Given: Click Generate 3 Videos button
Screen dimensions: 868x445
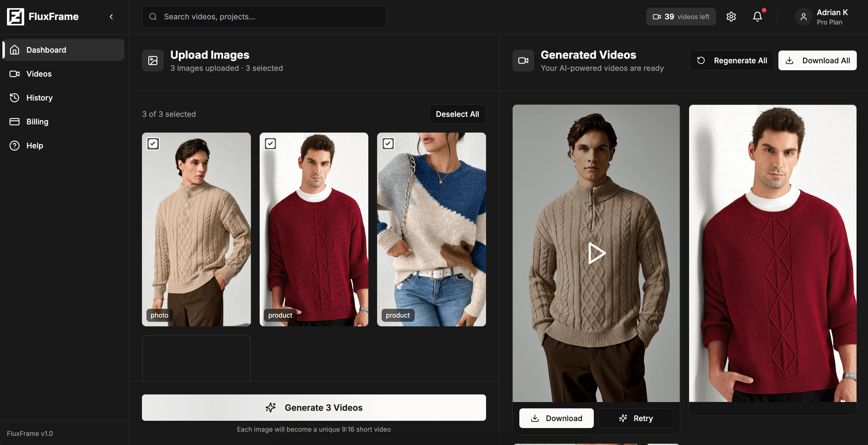Looking at the screenshot, I should [x=313, y=407].
